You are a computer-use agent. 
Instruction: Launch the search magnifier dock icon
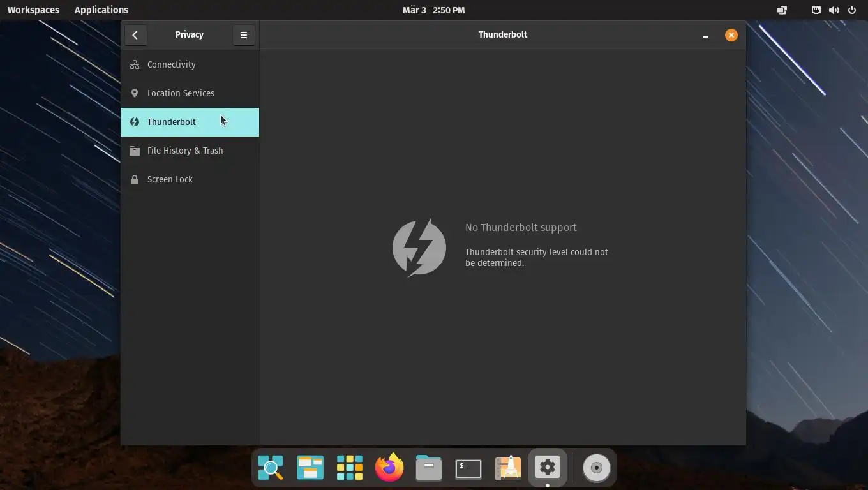click(x=271, y=468)
